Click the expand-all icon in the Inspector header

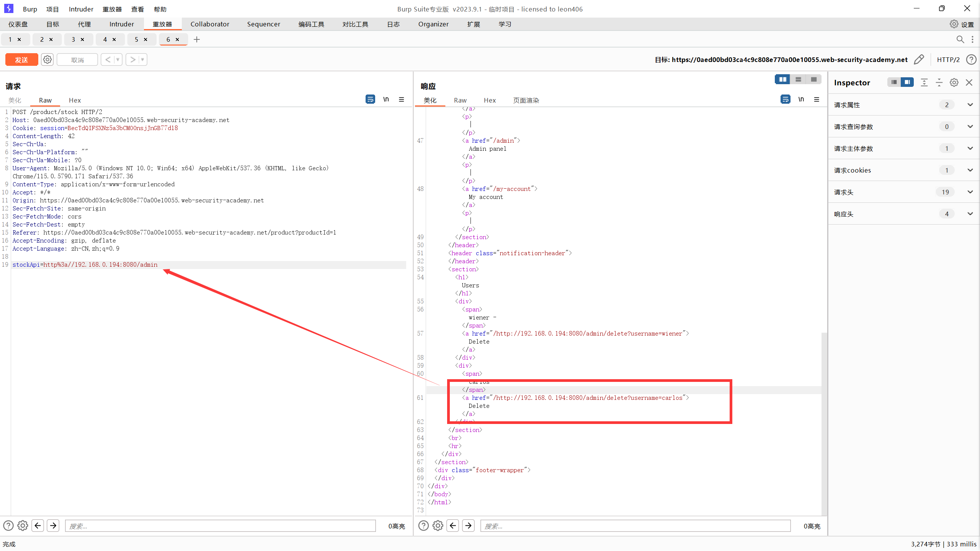pos(924,83)
